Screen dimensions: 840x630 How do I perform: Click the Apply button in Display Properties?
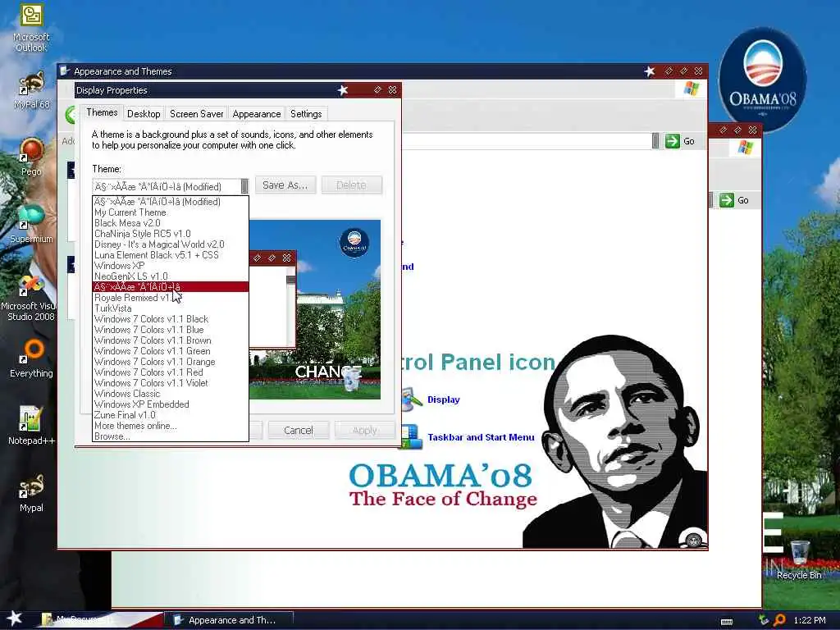click(365, 430)
